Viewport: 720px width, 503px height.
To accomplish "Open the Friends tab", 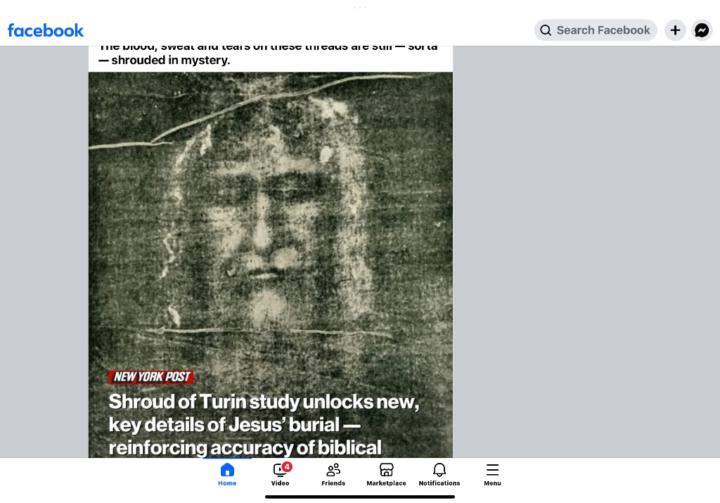I will 333,474.
